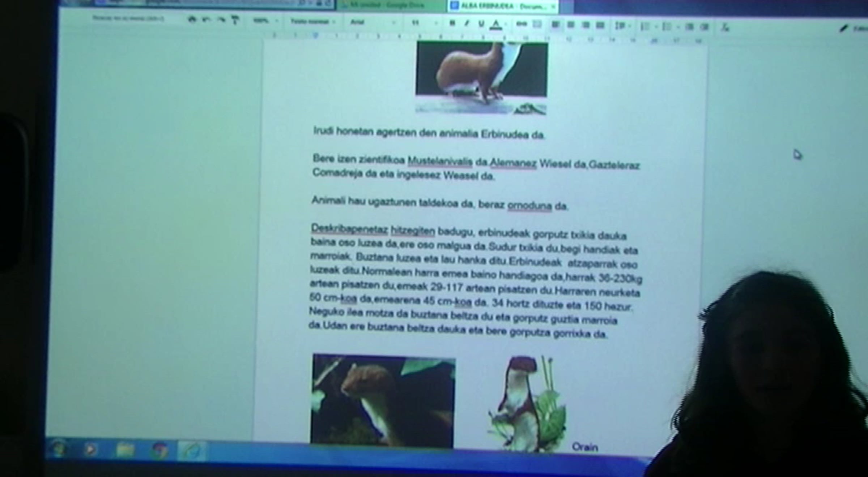
Task: Toggle underline formatting
Action: pos(481,24)
